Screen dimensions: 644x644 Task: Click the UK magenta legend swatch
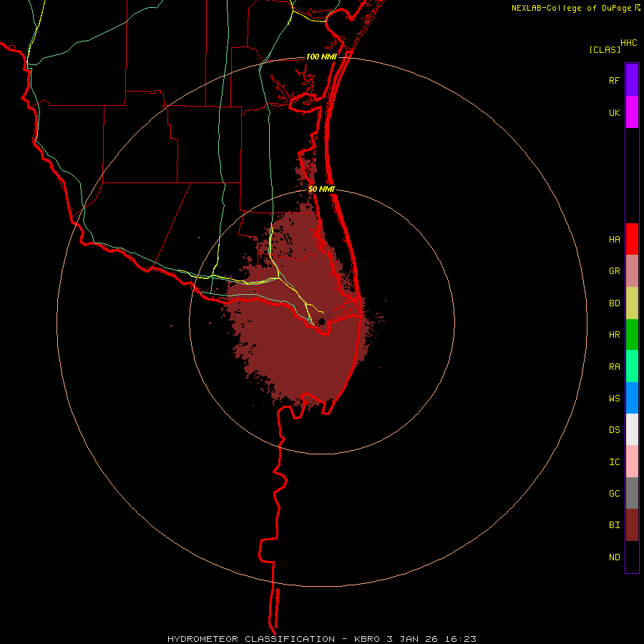click(632, 112)
